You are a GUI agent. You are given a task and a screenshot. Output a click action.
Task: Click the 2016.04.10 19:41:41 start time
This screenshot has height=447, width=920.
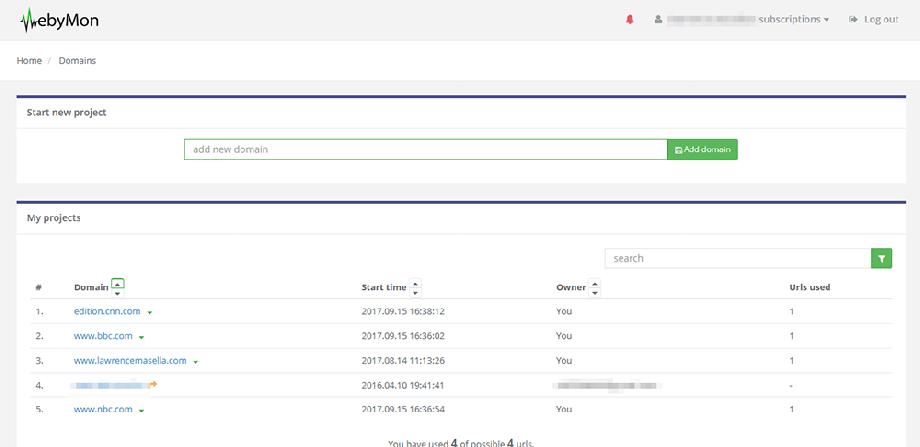click(403, 385)
